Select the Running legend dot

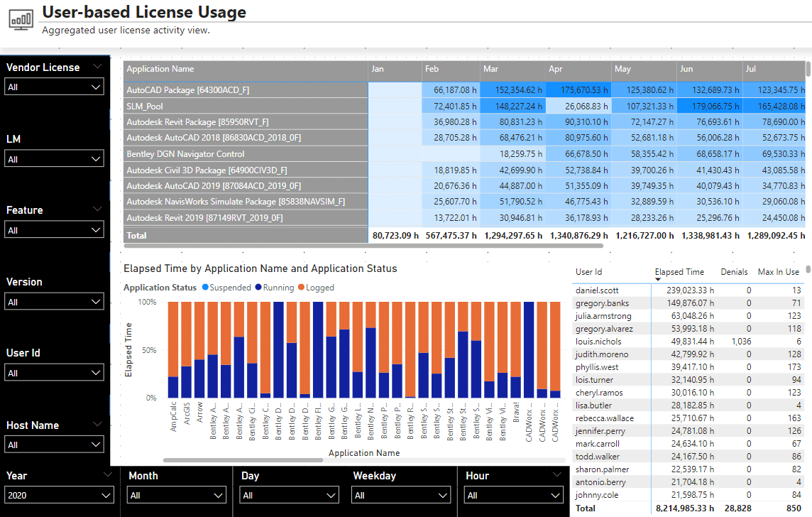point(258,288)
